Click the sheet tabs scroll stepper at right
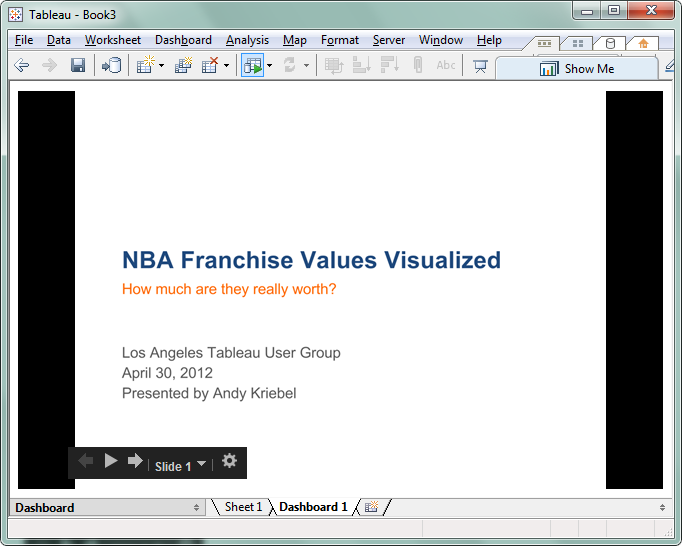The width and height of the screenshot is (682, 546). pyautogui.click(x=662, y=507)
